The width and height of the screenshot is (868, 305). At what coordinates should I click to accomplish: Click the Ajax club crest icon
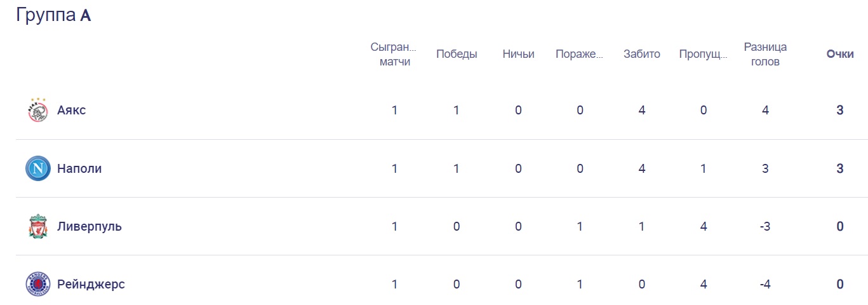(x=37, y=111)
